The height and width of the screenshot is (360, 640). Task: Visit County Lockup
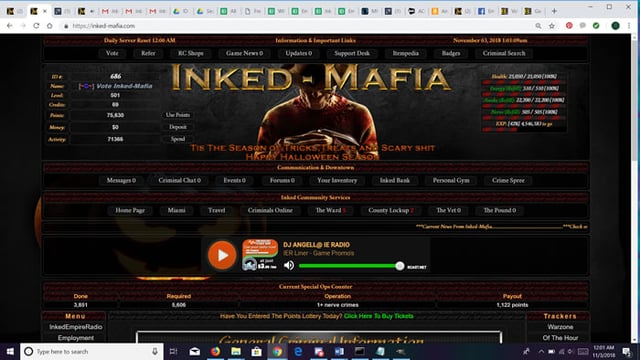(391, 210)
